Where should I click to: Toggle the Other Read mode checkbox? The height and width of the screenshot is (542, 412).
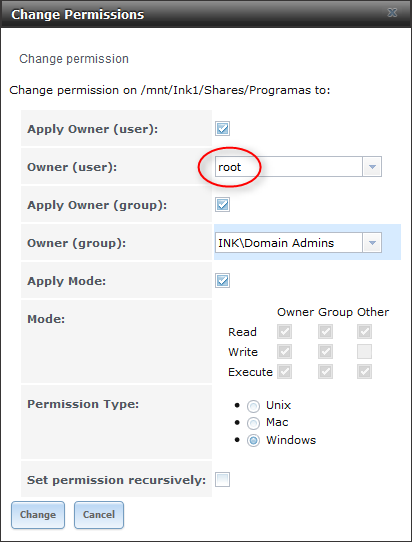pyautogui.click(x=365, y=331)
